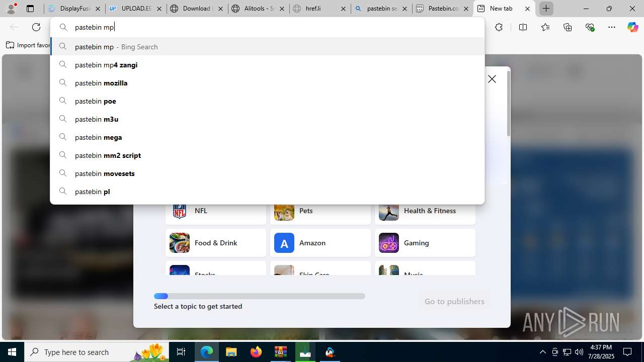Select the Pets topic card
Image resolution: width=644 pixels, height=362 pixels.
320,213
